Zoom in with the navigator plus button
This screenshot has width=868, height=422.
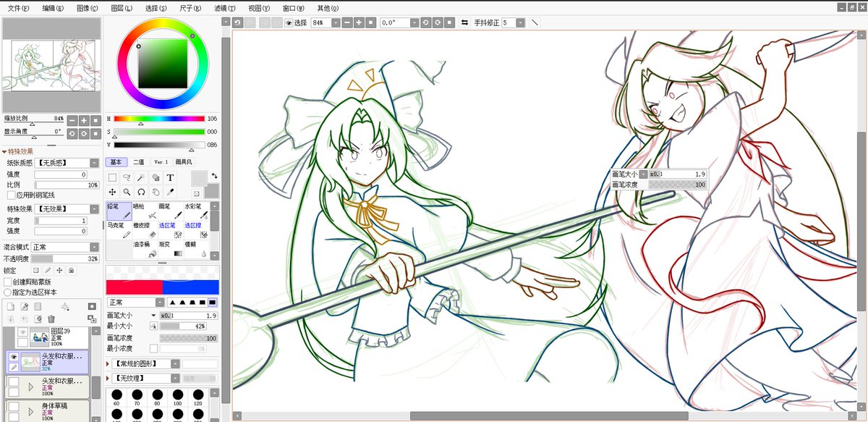click(84, 120)
